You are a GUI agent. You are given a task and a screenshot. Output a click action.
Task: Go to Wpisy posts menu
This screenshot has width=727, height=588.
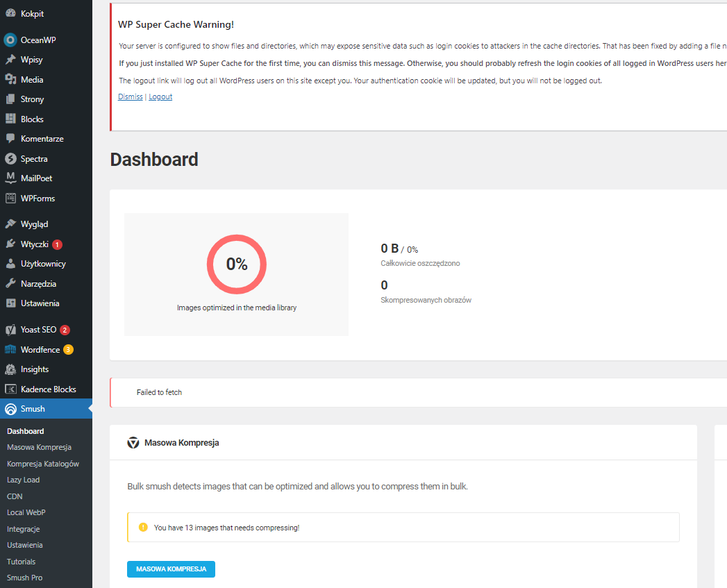coord(31,60)
